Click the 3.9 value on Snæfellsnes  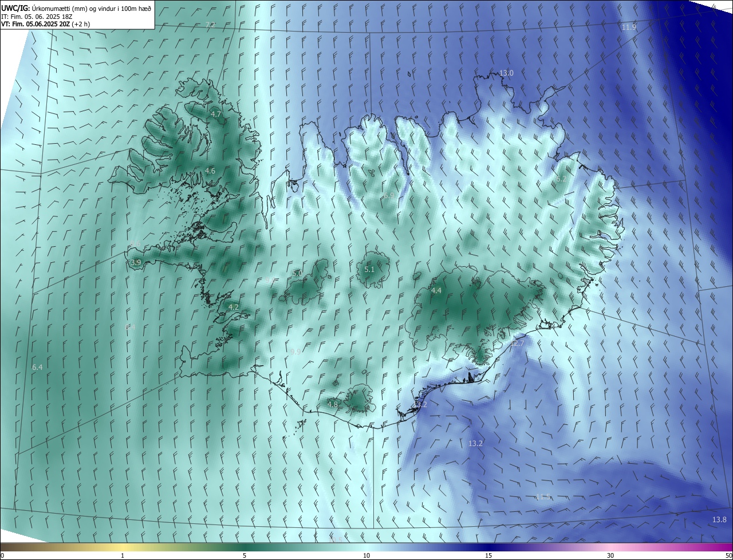(x=136, y=262)
